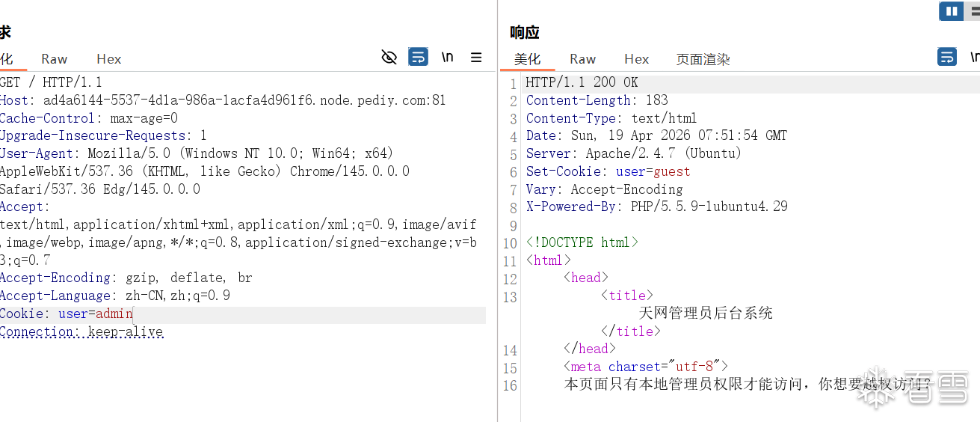Image resolution: width=980 pixels, height=422 pixels.
Task: Show non-printable characters in response
Action: click(974, 57)
